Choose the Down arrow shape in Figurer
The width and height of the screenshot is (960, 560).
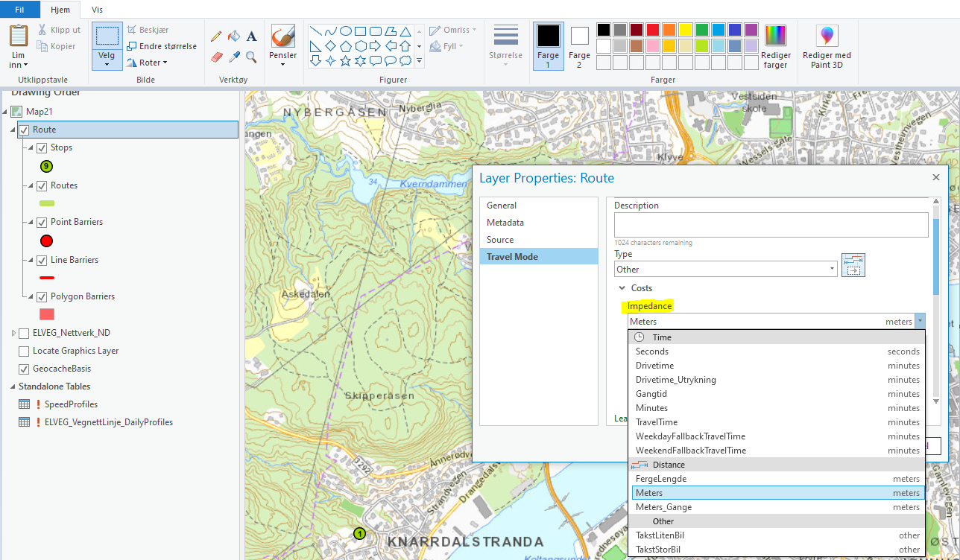(x=316, y=61)
